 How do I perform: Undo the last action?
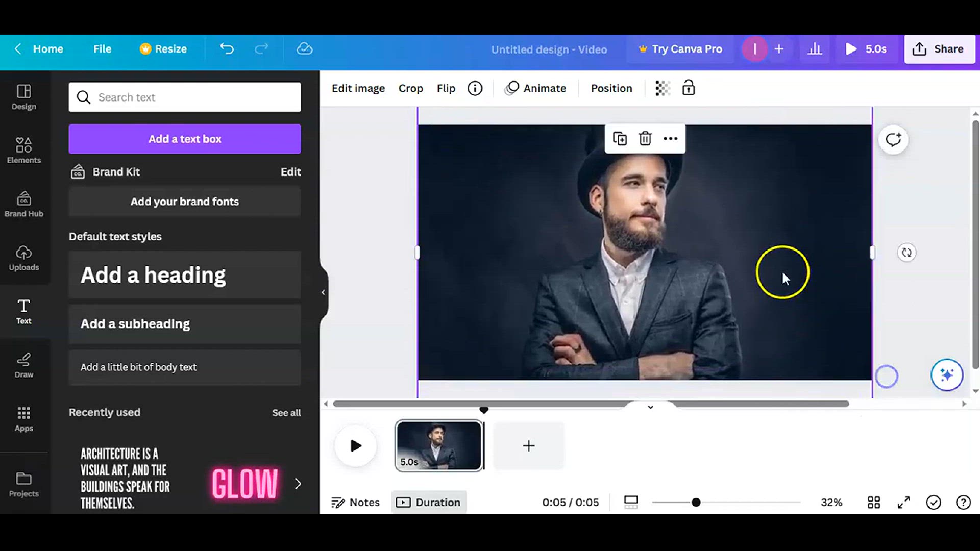pos(227,49)
